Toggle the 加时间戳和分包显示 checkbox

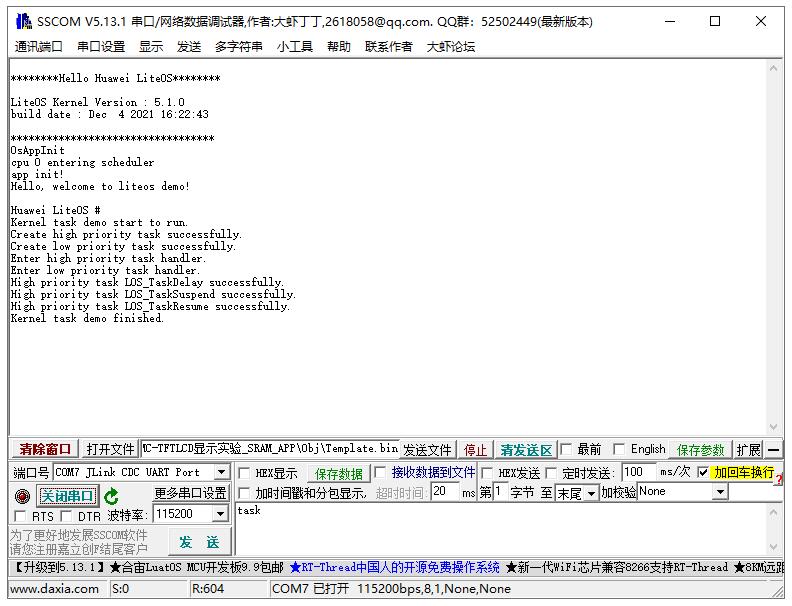244,492
